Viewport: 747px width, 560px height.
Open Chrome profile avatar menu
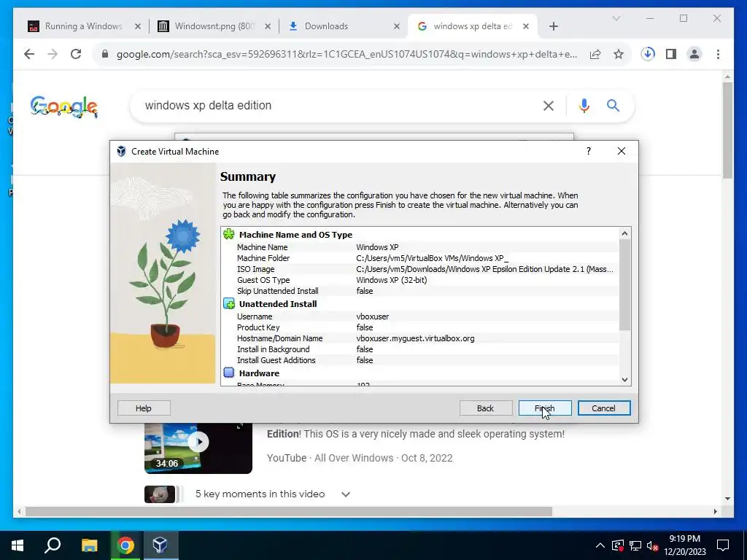[x=694, y=54]
